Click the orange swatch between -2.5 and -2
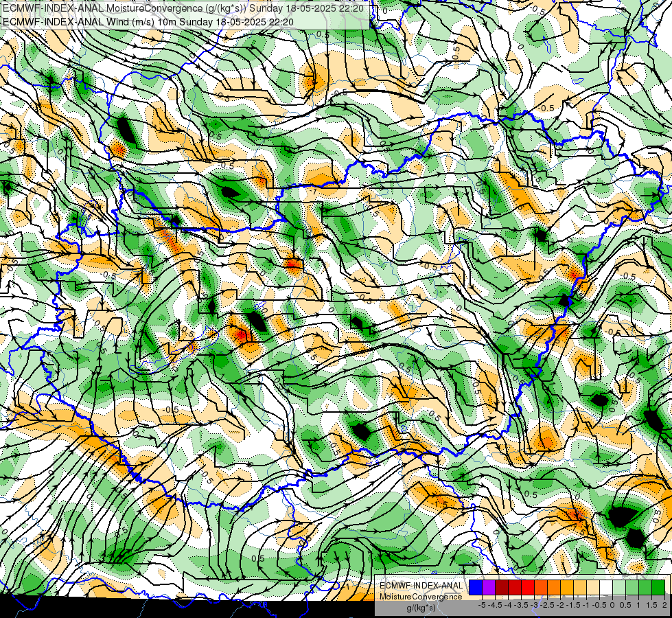 554,587
